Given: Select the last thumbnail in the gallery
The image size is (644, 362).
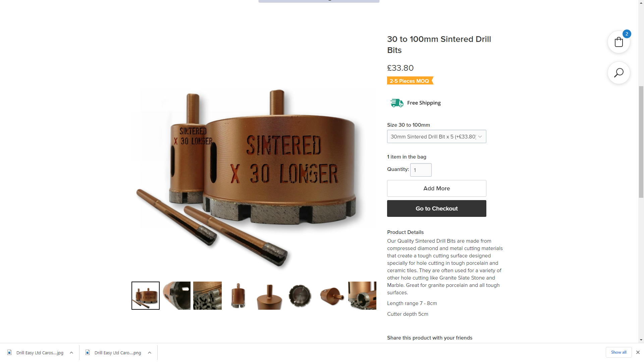Looking at the screenshot, I should [x=362, y=296].
